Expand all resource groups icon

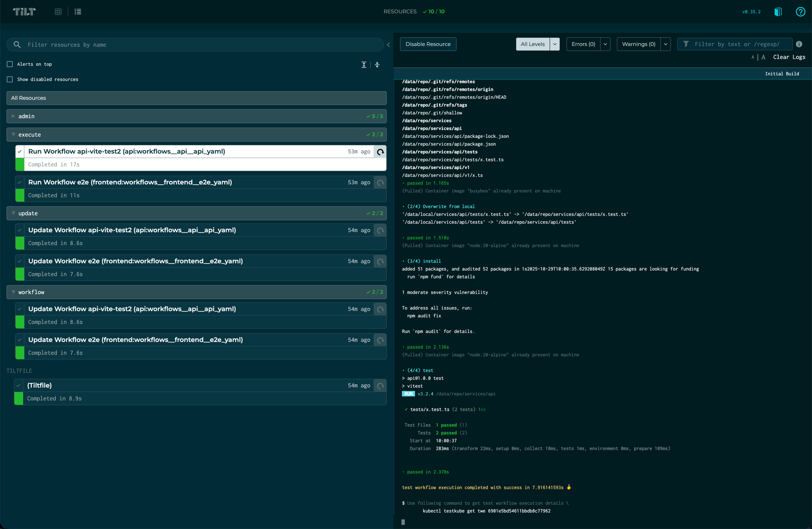click(364, 64)
